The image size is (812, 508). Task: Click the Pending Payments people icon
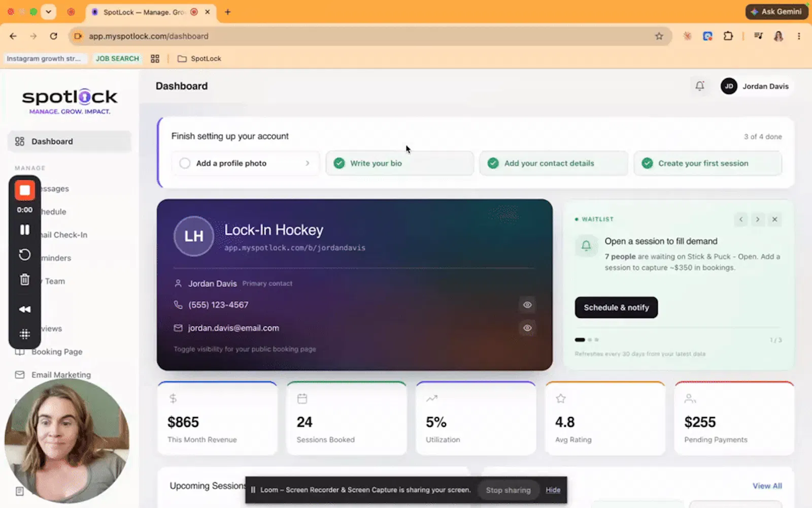[690, 398]
